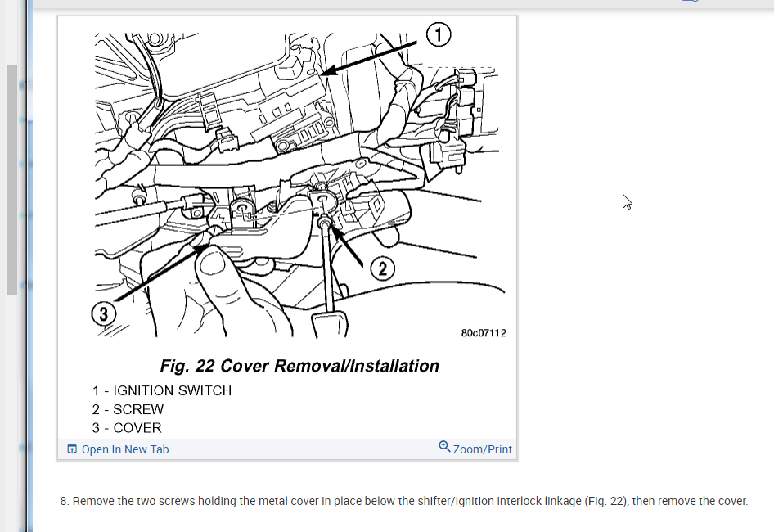The image size is (774, 532).
Task: Click the partially visible icon at top right
Action: click(691, 2)
